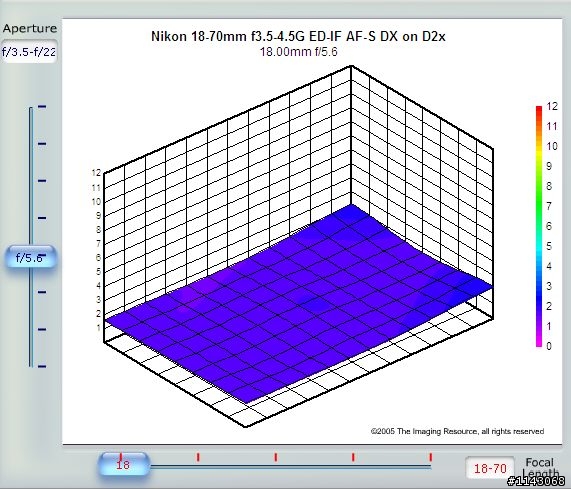This screenshot has height=489, width=571.
Task: Click the 12 label on chart vertical axis
Action: pos(96,173)
